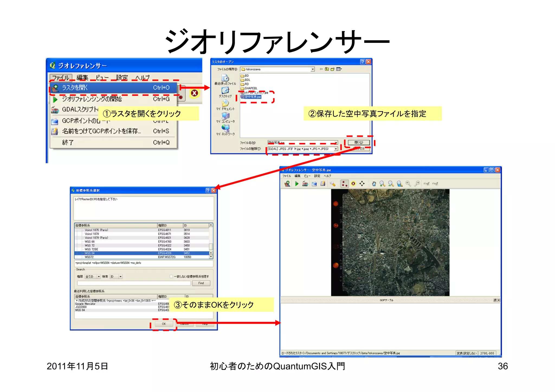Open the tokorozawa folder location dropdown
Image resolution: width=555 pixels, height=392 pixels.
pos(312,69)
